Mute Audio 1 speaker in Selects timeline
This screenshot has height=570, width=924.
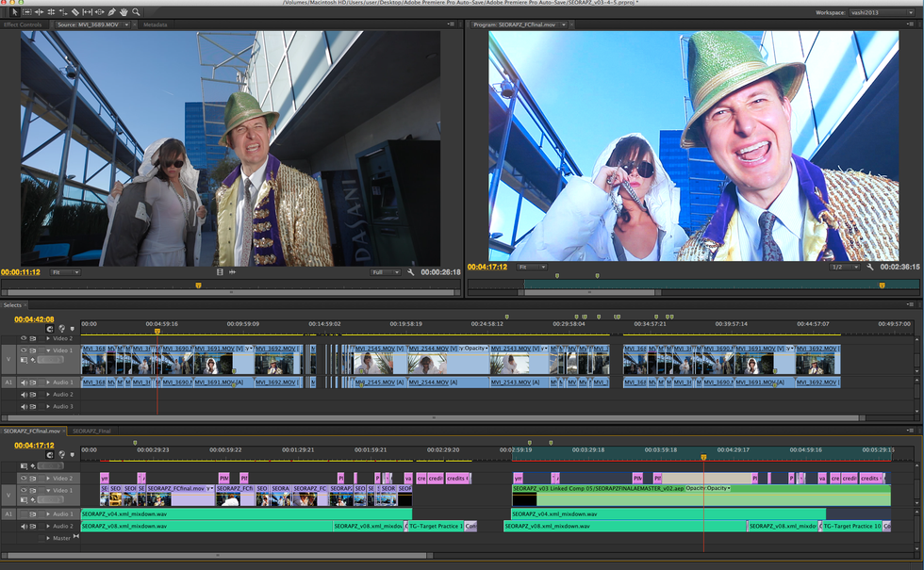click(x=25, y=383)
